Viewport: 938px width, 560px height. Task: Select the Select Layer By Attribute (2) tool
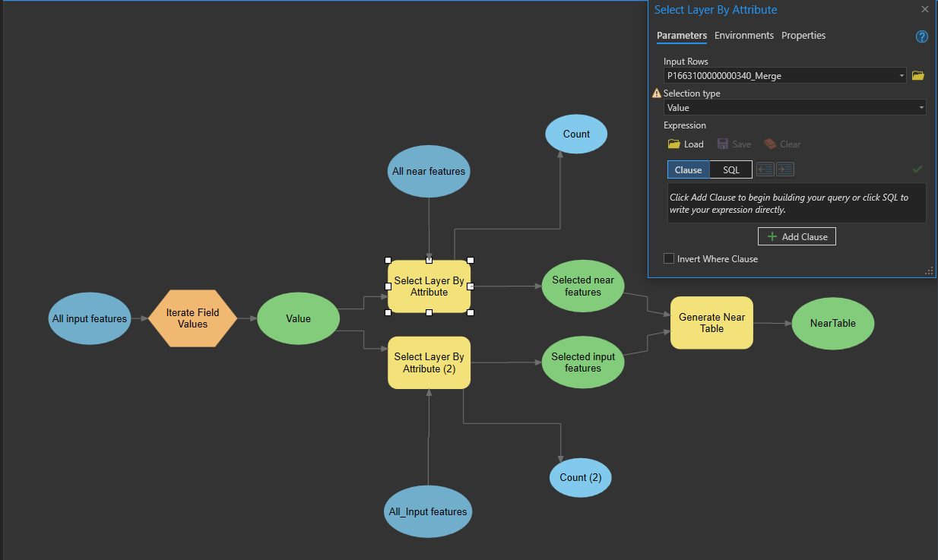(x=429, y=362)
